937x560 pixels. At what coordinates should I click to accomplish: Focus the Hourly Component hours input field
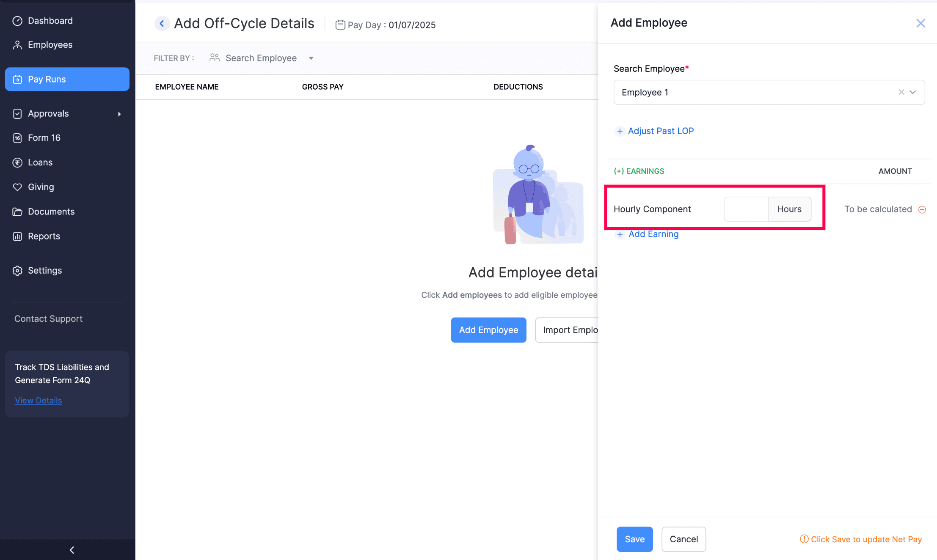tap(746, 209)
